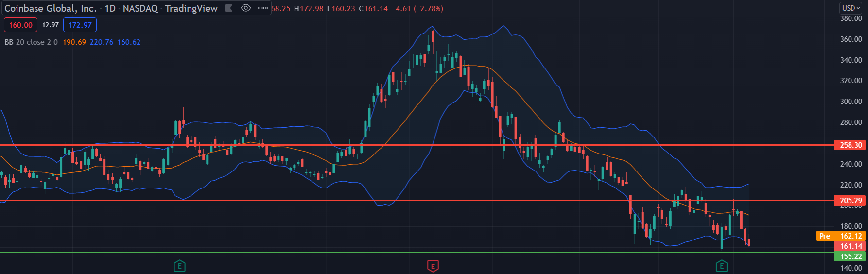Image resolution: width=868 pixels, height=274 pixels.
Task: Click the red earnings E marker
Action: click(x=433, y=266)
